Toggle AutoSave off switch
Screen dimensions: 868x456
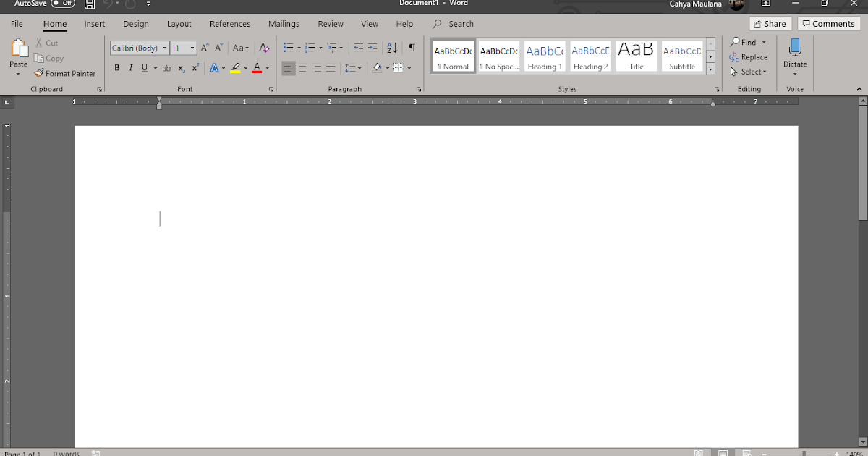tap(64, 3)
